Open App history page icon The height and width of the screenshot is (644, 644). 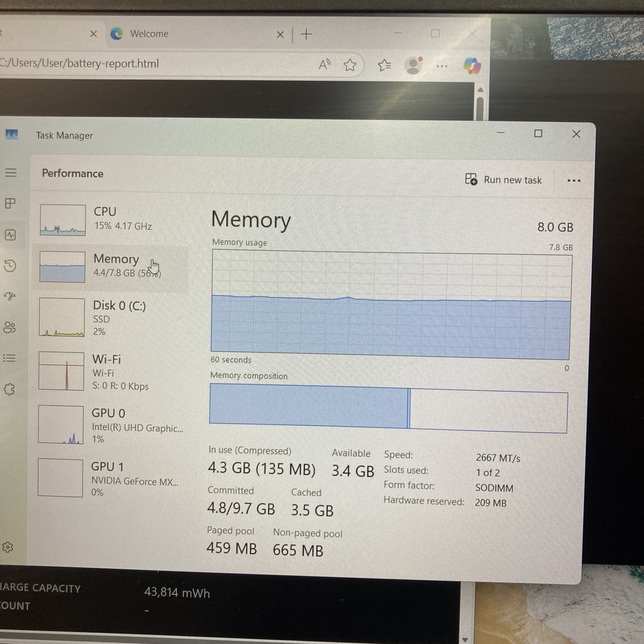(x=10, y=266)
